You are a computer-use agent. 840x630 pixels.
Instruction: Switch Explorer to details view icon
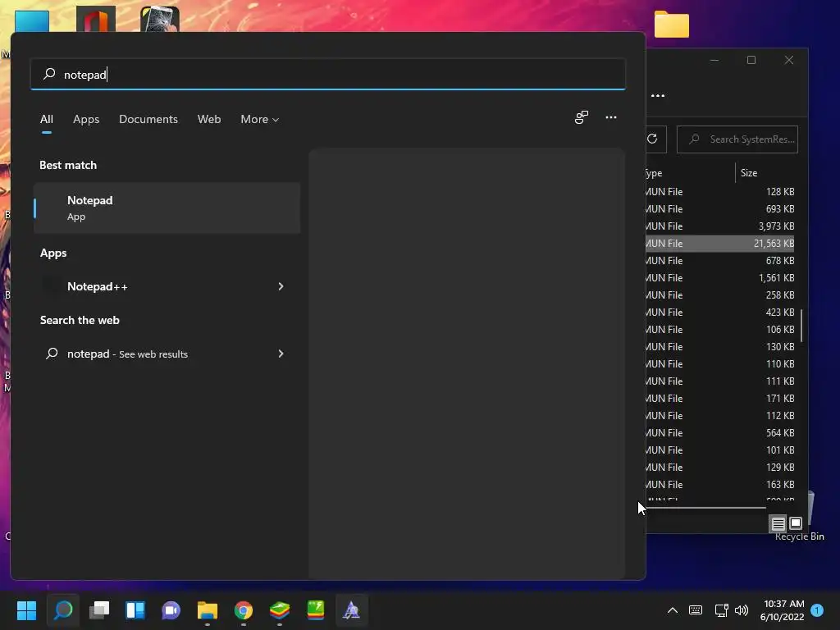(x=778, y=523)
